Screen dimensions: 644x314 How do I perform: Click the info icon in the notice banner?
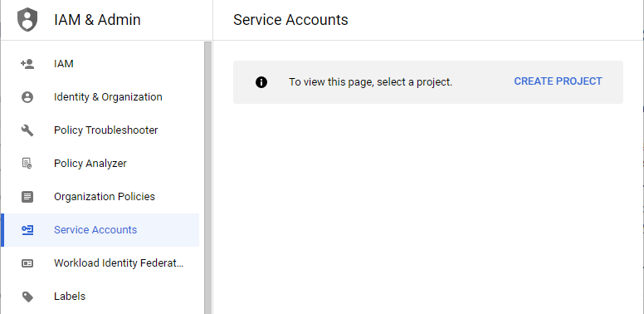click(261, 82)
